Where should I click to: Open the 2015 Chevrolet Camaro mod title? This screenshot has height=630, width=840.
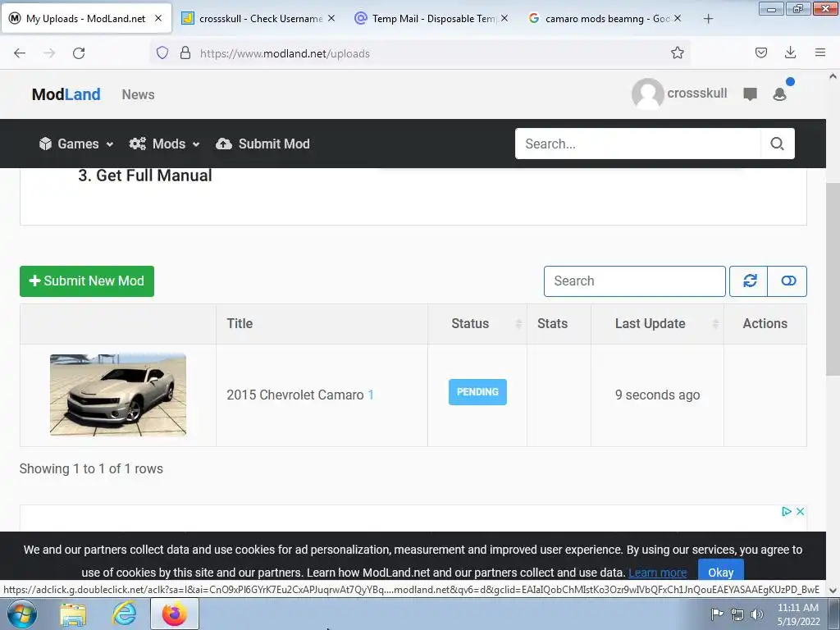295,395
